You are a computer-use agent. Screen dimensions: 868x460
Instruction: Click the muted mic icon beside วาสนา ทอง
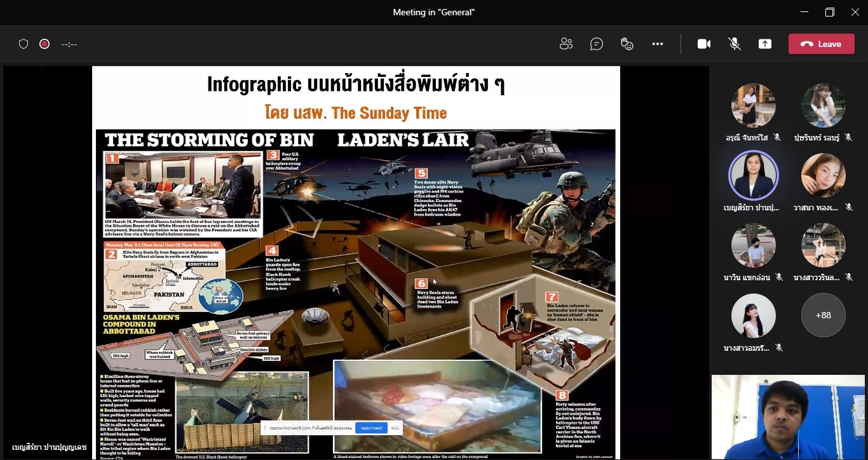[x=849, y=207]
